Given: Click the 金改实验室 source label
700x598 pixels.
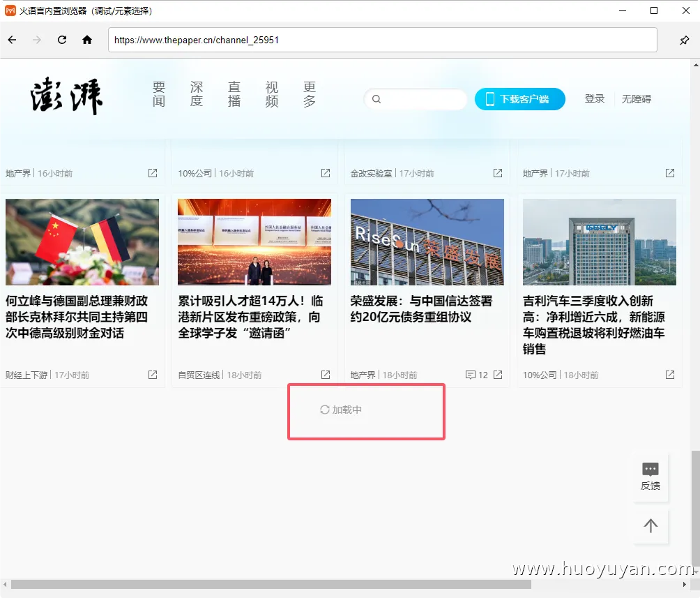Looking at the screenshot, I should (x=371, y=174).
